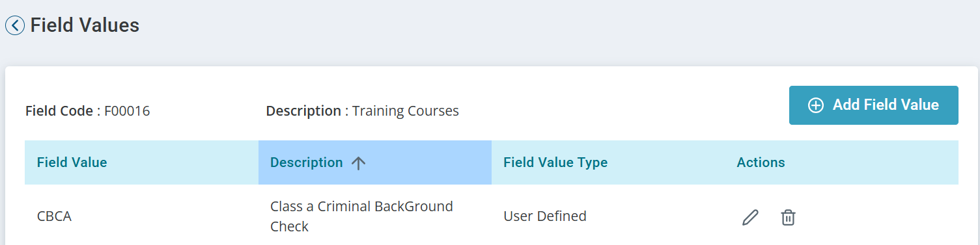Click the plus icon in Add Field Value
Image resolution: width=980 pixels, height=245 pixels.
pos(816,105)
